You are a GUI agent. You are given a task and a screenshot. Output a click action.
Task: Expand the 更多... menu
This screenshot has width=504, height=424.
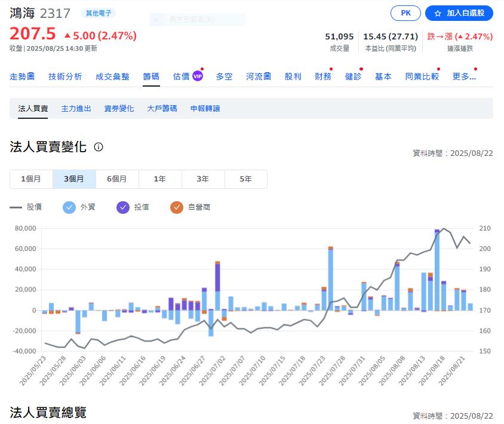(464, 76)
